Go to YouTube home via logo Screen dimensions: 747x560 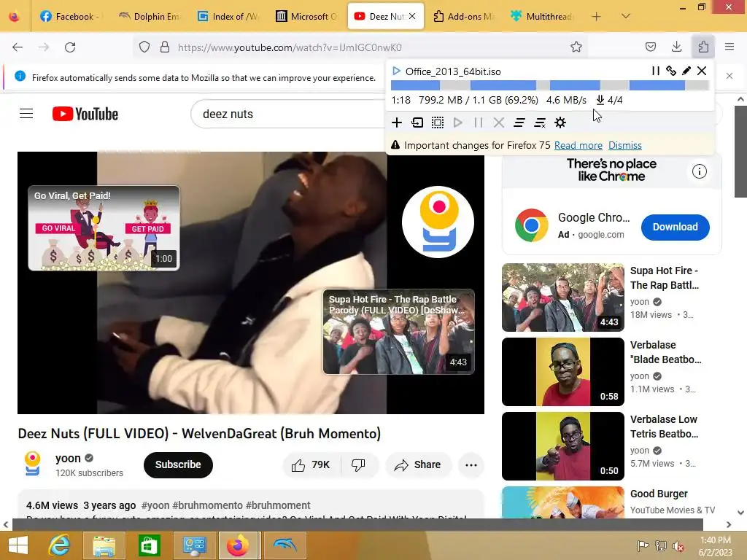[85, 114]
